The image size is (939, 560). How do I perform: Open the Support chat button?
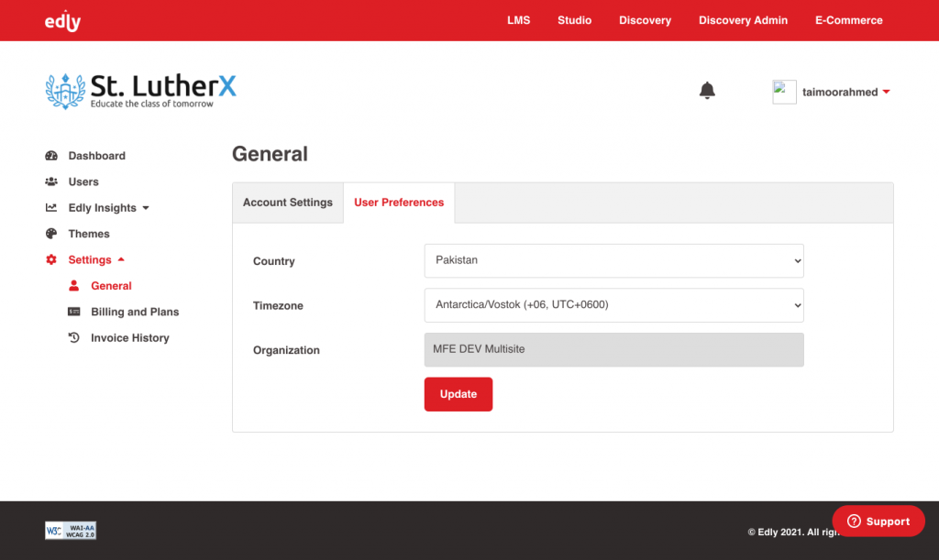pyautogui.click(x=878, y=522)
